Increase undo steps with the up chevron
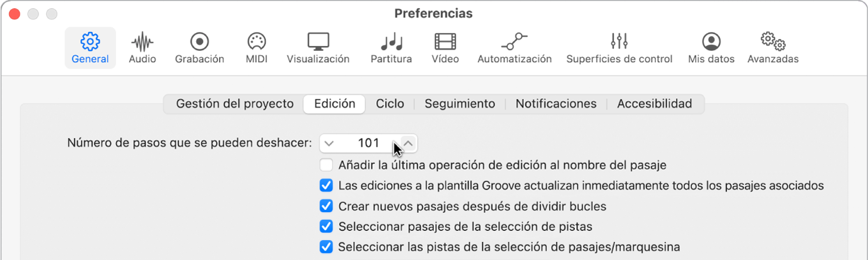Viewport: 868px width, 260px height. [409, 143]
